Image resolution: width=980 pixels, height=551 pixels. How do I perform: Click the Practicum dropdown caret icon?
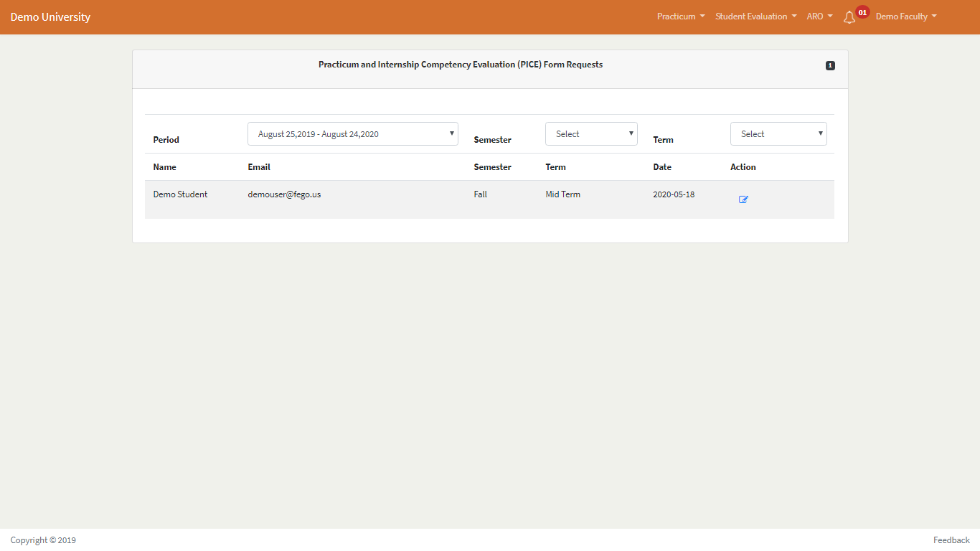pos(702,16)
